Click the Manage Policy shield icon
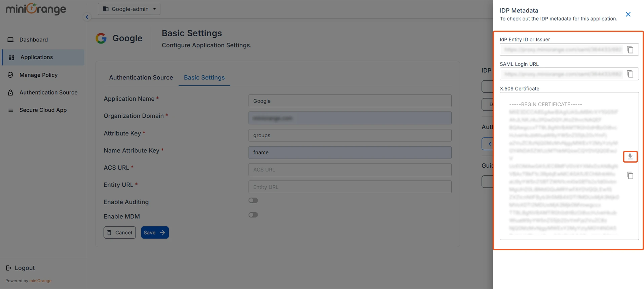Screen dimensions: 644x289 point(10,75)
